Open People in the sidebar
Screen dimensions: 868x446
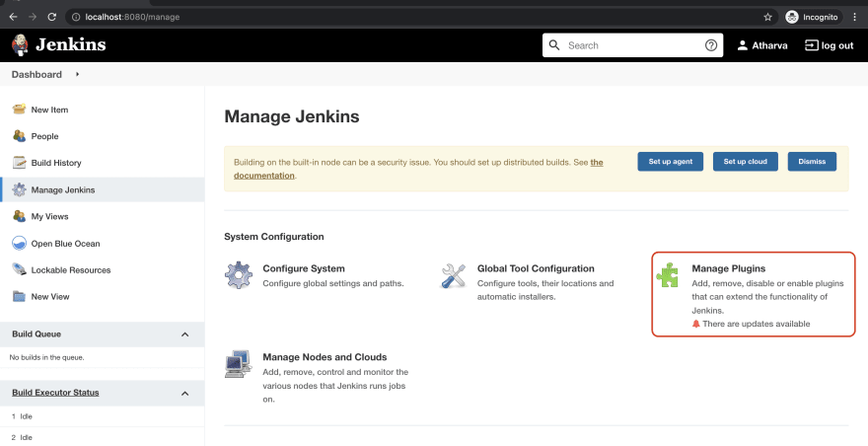tap(44, 136)
